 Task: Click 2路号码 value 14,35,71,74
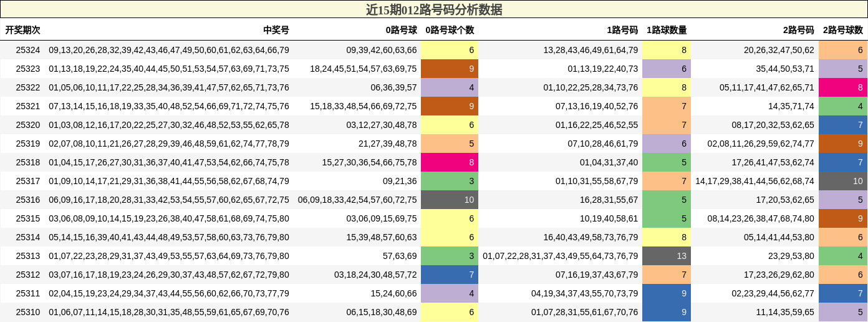[791, 106]
